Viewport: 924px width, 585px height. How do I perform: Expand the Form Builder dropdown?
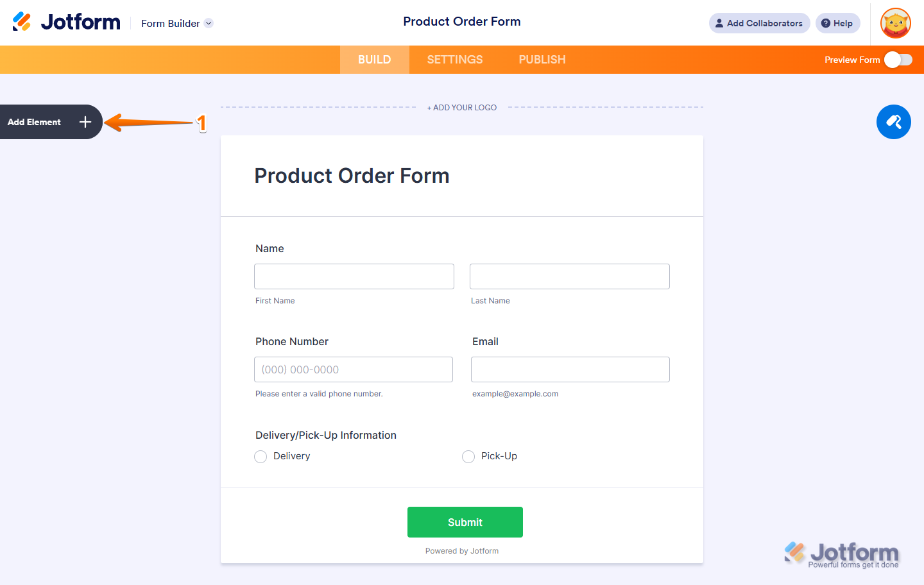click(208, 23)
